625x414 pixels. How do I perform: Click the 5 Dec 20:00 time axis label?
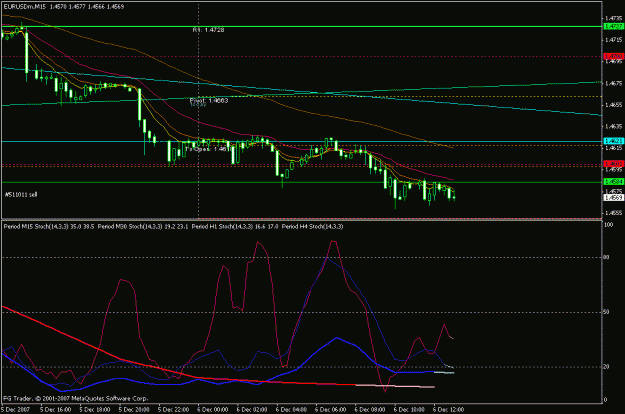[x=134, y=409]
